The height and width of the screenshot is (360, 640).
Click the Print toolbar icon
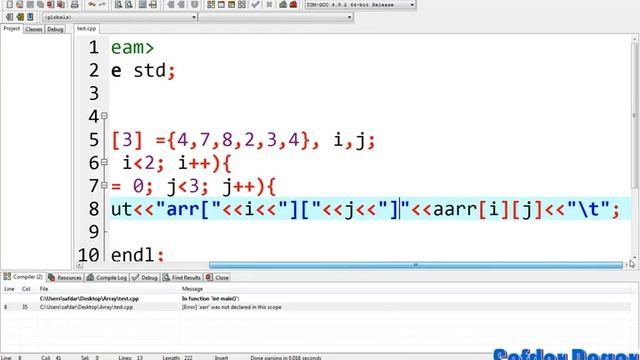[74, 4]
